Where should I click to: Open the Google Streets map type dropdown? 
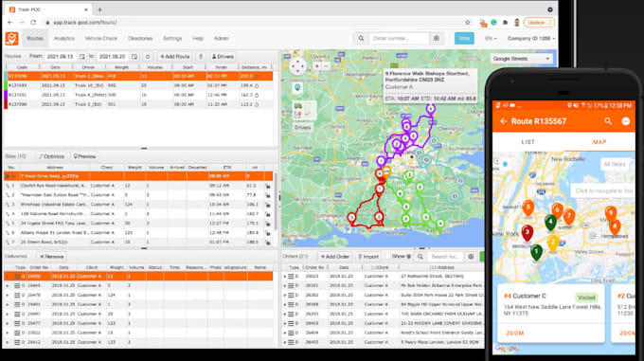coord(521,59)
